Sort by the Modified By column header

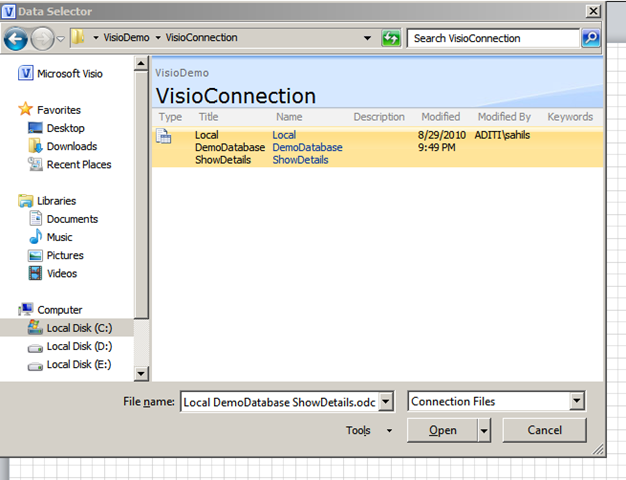(x=504, y=117)
